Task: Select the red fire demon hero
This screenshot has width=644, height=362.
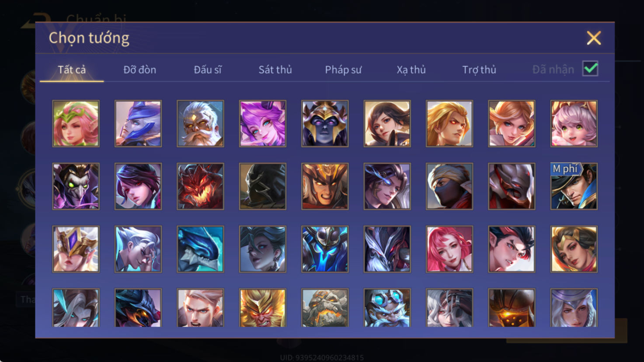Action: click(x=200, y=186)
